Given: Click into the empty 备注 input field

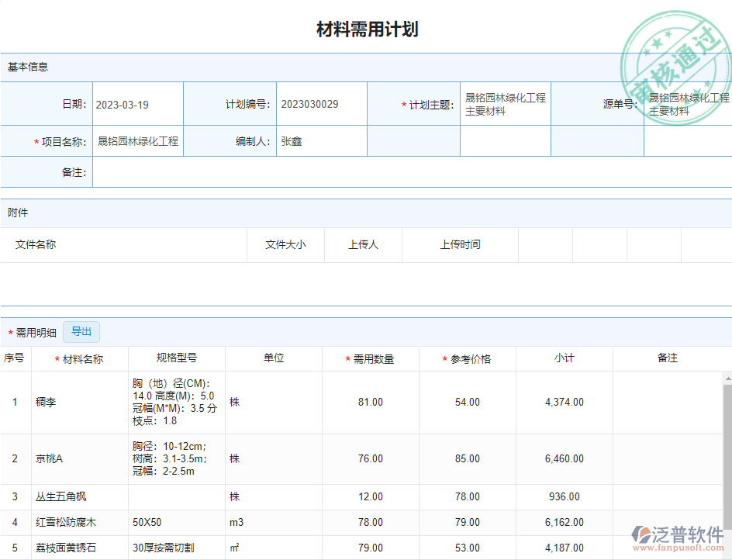Looking at the screenshot, I should click(x=411, y=172).
